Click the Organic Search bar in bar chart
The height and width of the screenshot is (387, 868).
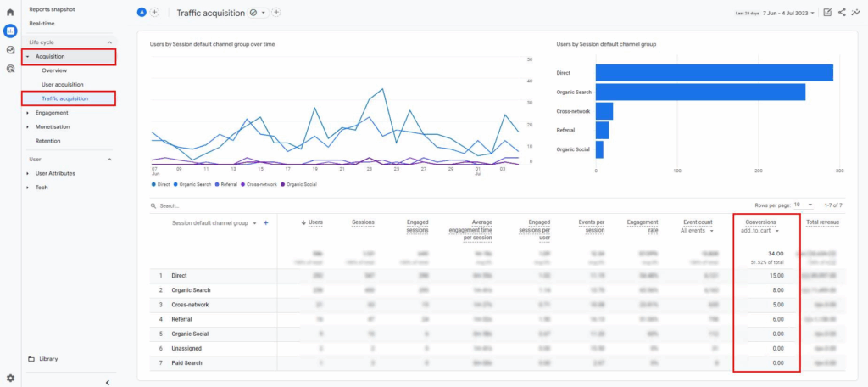pos(700,92)
